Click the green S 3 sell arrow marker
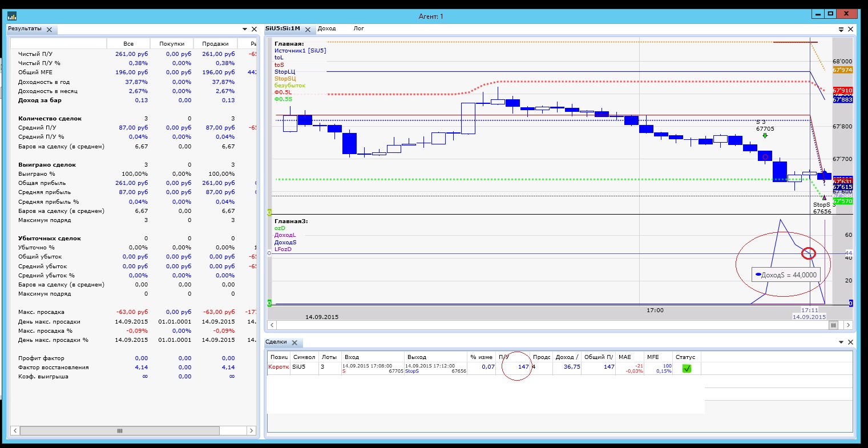The width and height of the screenshot is (868, 448). [765, 136]
